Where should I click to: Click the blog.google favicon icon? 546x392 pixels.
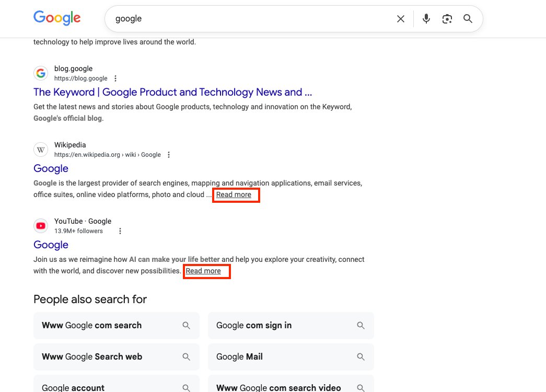click(x=41, y=73)
